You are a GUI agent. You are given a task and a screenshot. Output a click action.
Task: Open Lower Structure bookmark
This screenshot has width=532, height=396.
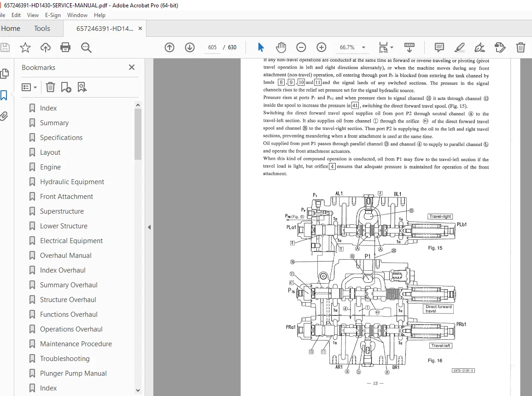pyautogui.click(x=64, y=226)
